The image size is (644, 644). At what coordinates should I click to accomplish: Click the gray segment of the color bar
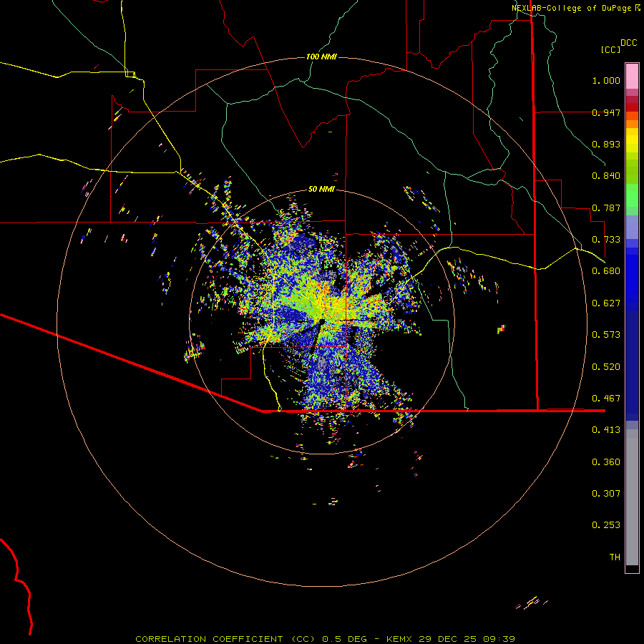[632, 497]
